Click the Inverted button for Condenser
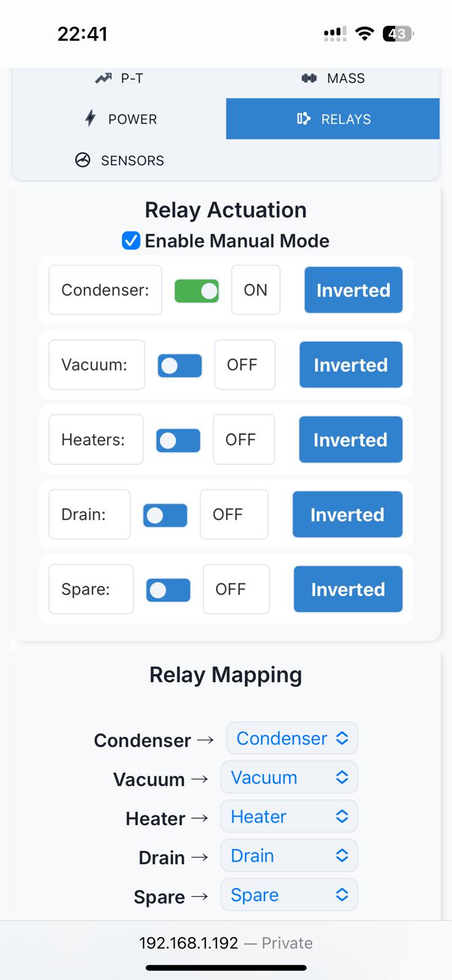 [353, 290]
